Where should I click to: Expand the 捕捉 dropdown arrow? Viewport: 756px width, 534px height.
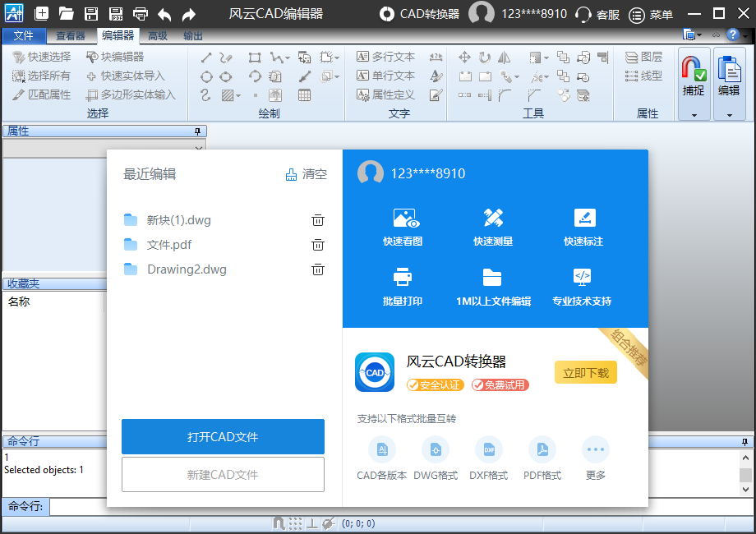click(694, 115)
